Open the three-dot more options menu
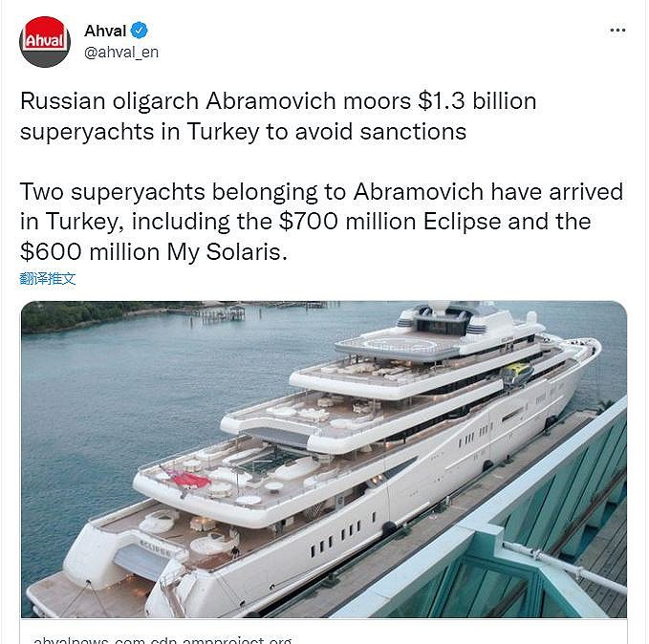This screenshot has width=649, height=644. (x=617, y=30)
